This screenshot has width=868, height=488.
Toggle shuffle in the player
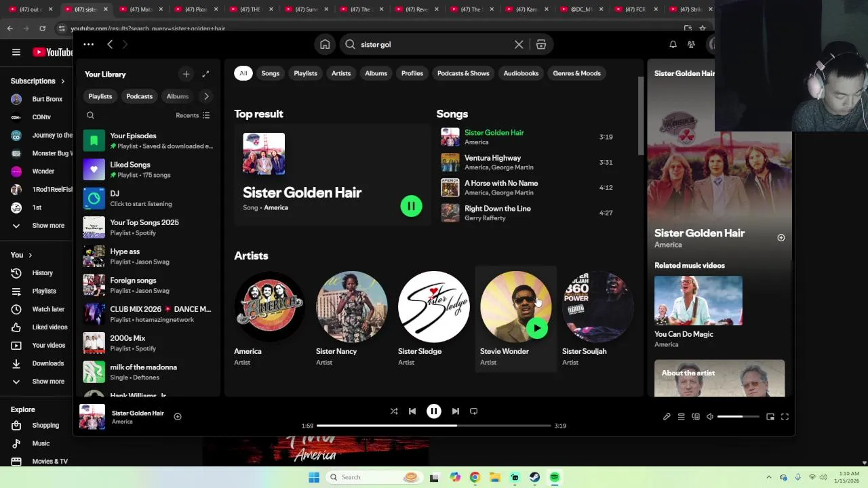coord(394,411)
